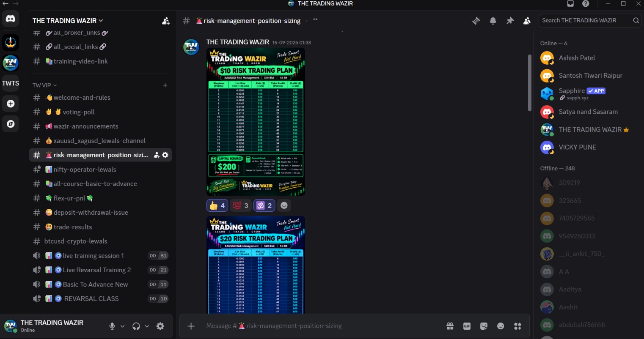Join live training session 1 voice channel
Screen dimensions: 644x339
100,256
